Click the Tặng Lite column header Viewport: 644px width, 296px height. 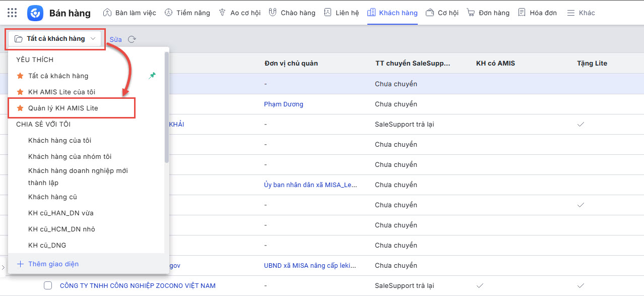tap(592, 63)
